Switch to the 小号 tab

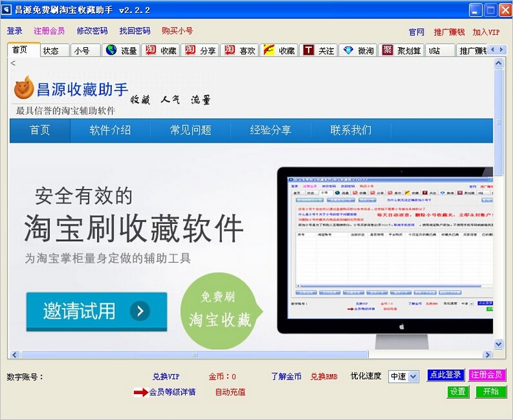85,51
